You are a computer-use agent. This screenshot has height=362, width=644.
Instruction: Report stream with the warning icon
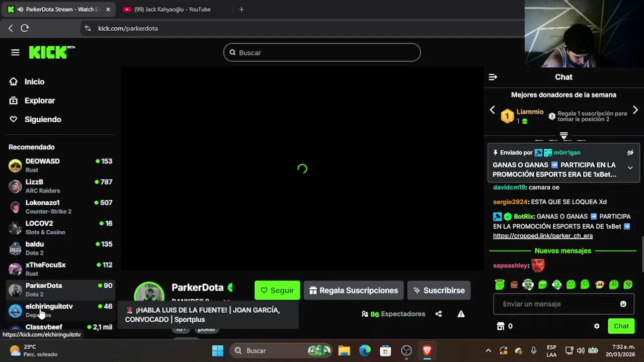click(x=461, y=314)
